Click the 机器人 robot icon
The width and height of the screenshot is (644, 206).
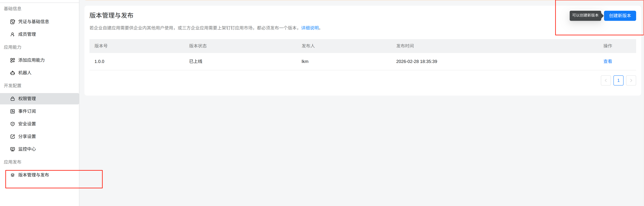[x=12, y=73]
